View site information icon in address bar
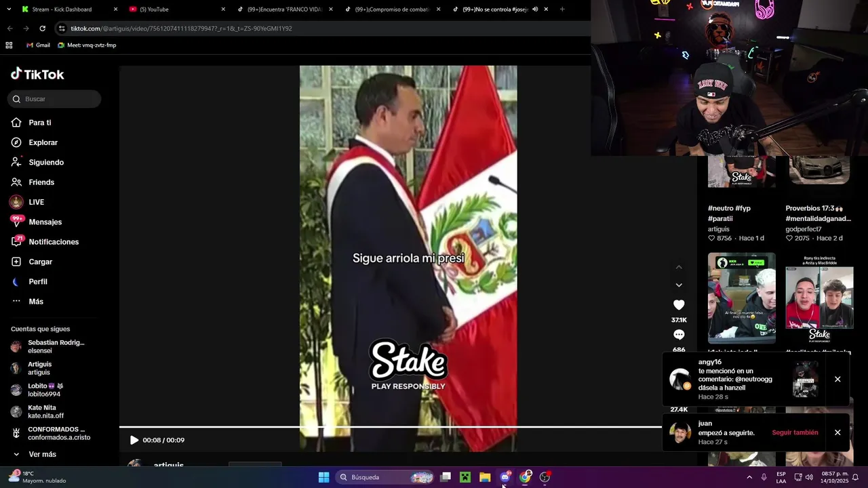Viewport: 868px width, 488px height. pos(62,28)
